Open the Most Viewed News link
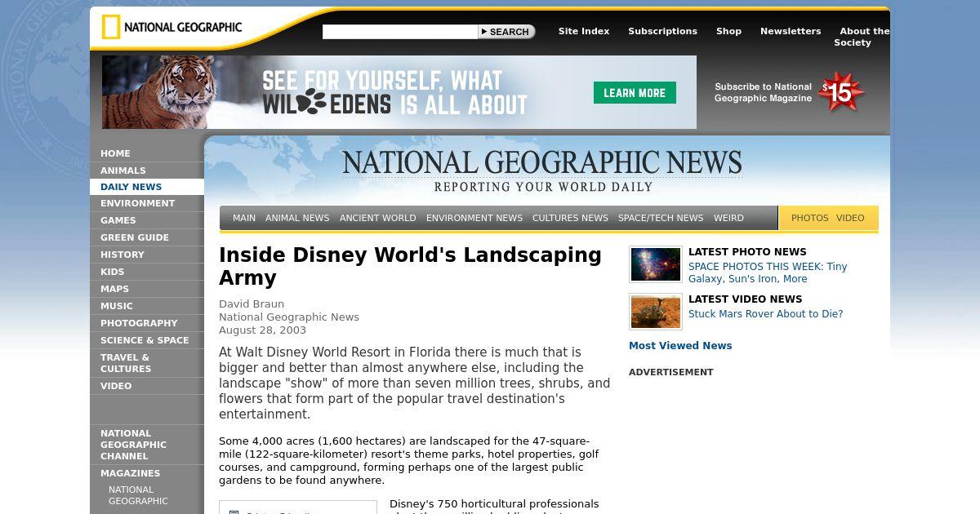This screenshot has width=980, height=514. click(x=680, y=346)
